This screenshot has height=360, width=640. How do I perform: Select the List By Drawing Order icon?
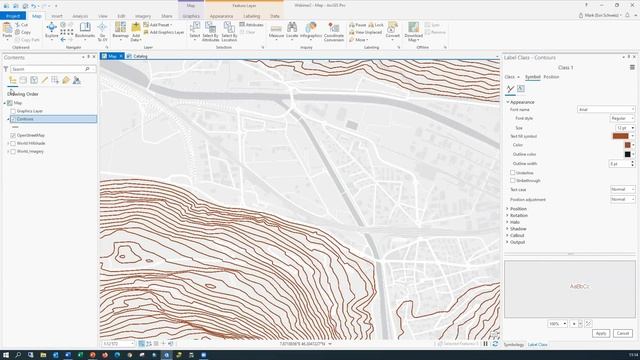[13, 80]
